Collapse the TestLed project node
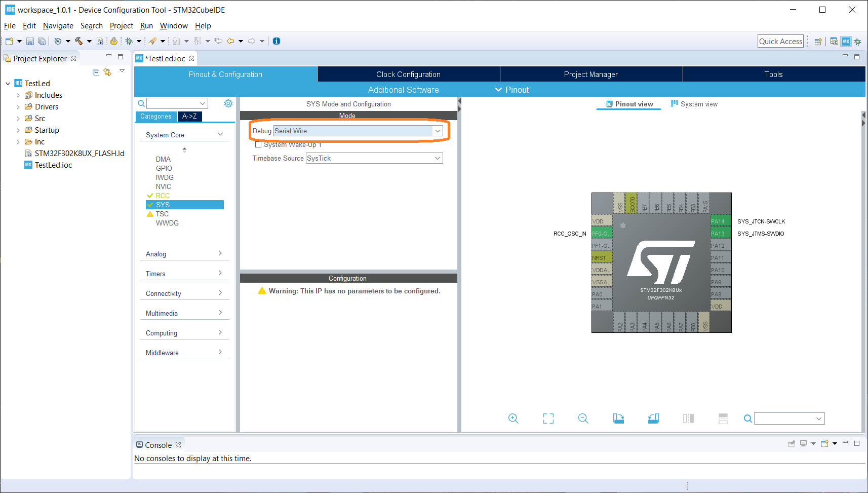The width and height of the screenshot is (868, 493). 8,84
